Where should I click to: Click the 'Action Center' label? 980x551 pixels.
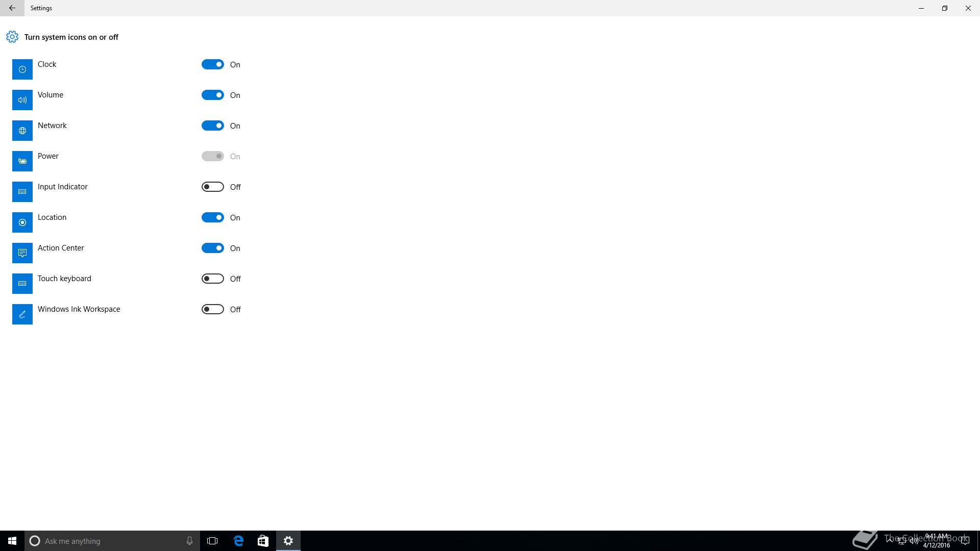(61, 248)
